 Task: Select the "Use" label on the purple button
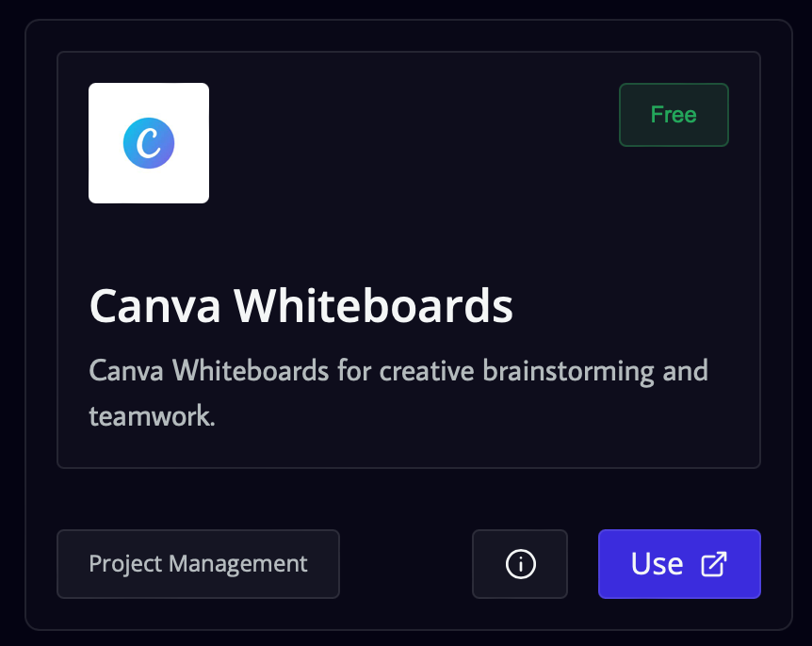[657, 564]
